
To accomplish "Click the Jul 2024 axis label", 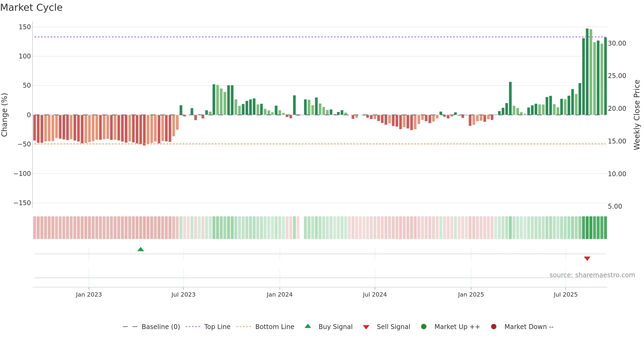I will [375, 295].
